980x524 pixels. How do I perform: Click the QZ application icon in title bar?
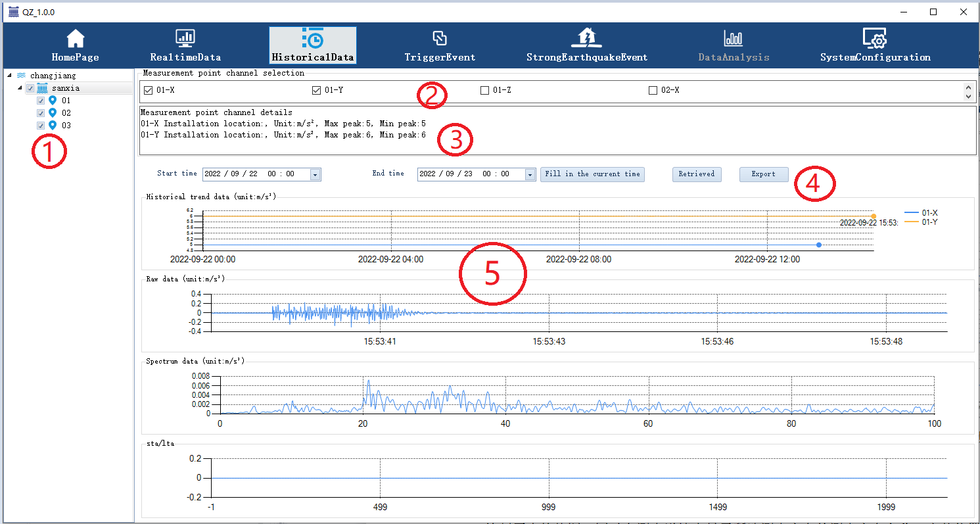(x=13, y=12)
